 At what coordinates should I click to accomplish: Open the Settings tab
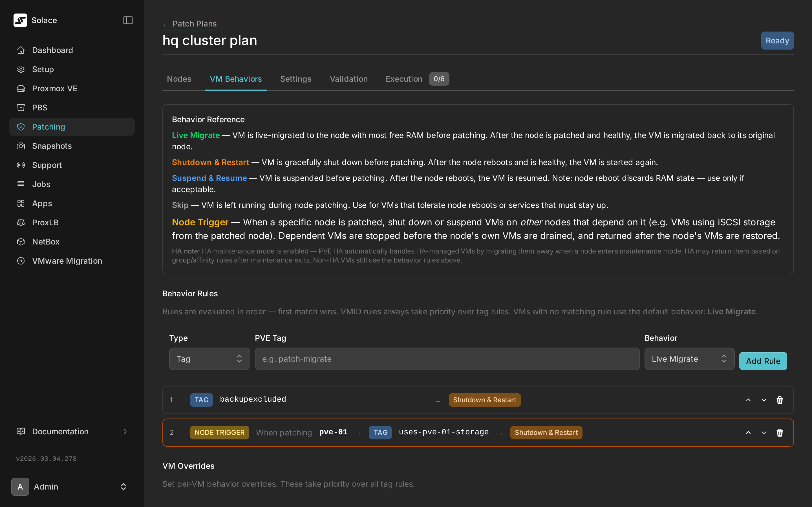(x=295, y=79)
